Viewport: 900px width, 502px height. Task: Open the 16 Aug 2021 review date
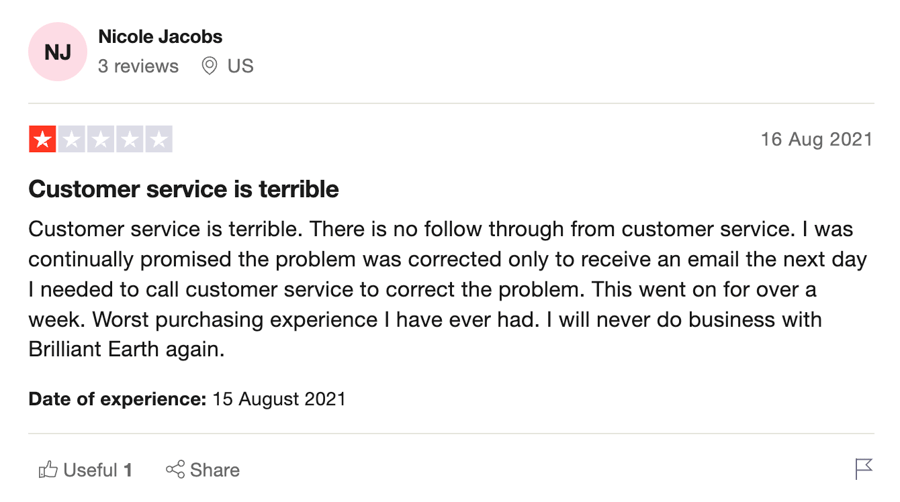coord(816,139)
